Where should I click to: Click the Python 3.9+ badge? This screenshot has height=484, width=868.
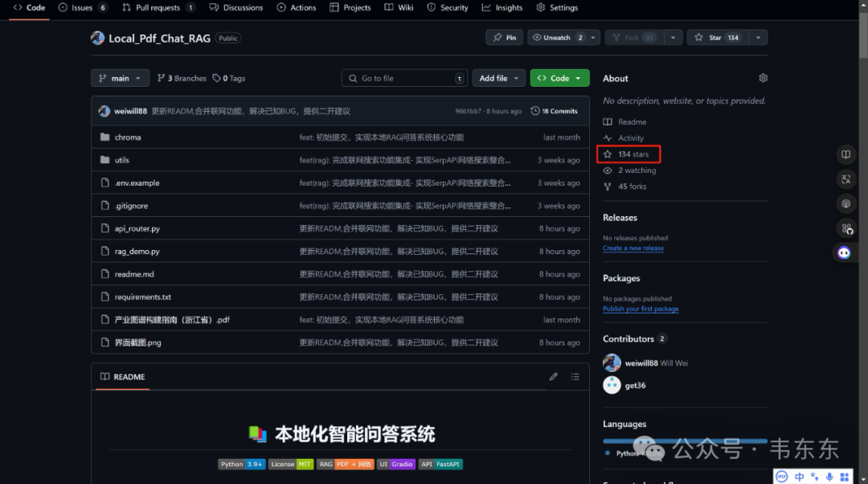coord(242,464)
